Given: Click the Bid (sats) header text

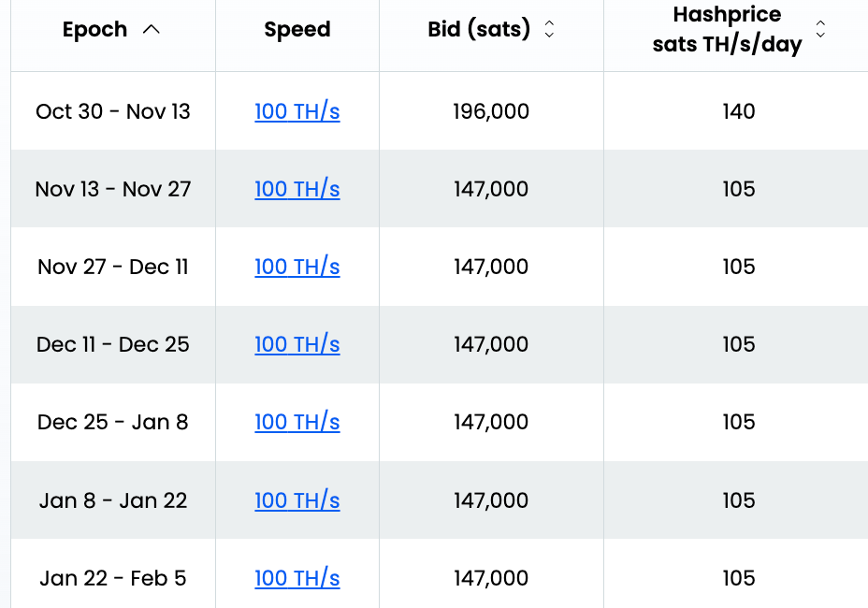Looking at the screenshot, I should pyautogui.click(x=478, y=30).
